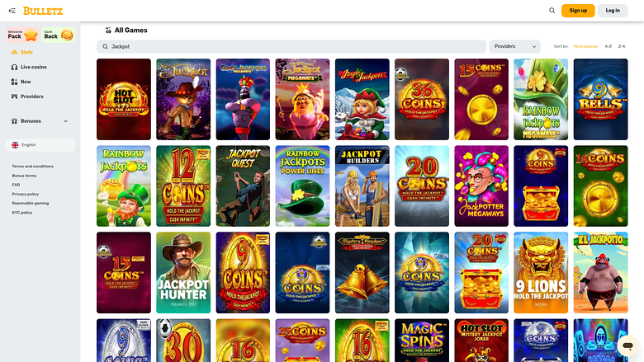
Task: Collapse the sidebar with the menu icon
Action: (12, 11)
